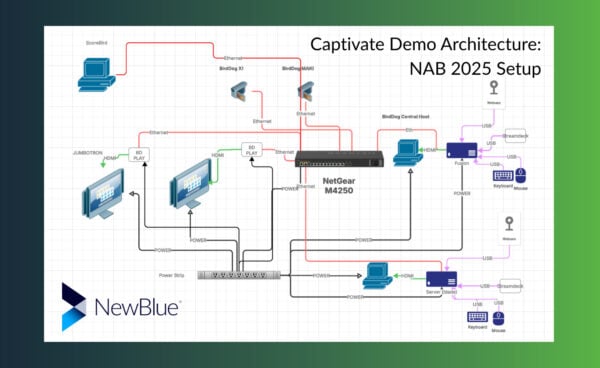This screenshot has width=600, height=368.
Task: Click the Jumbotron monitor icon
Action: [x=103, y=194]
